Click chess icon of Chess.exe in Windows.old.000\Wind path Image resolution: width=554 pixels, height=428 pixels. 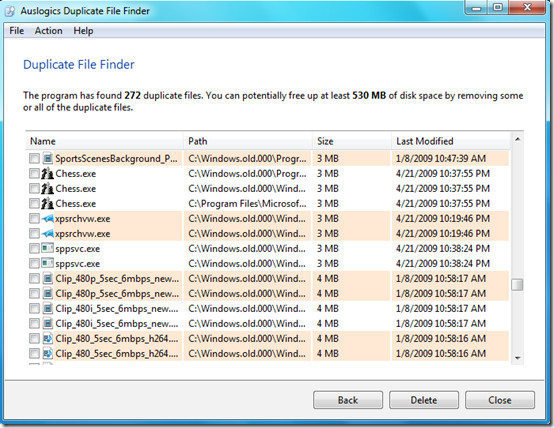click(47, 188)
